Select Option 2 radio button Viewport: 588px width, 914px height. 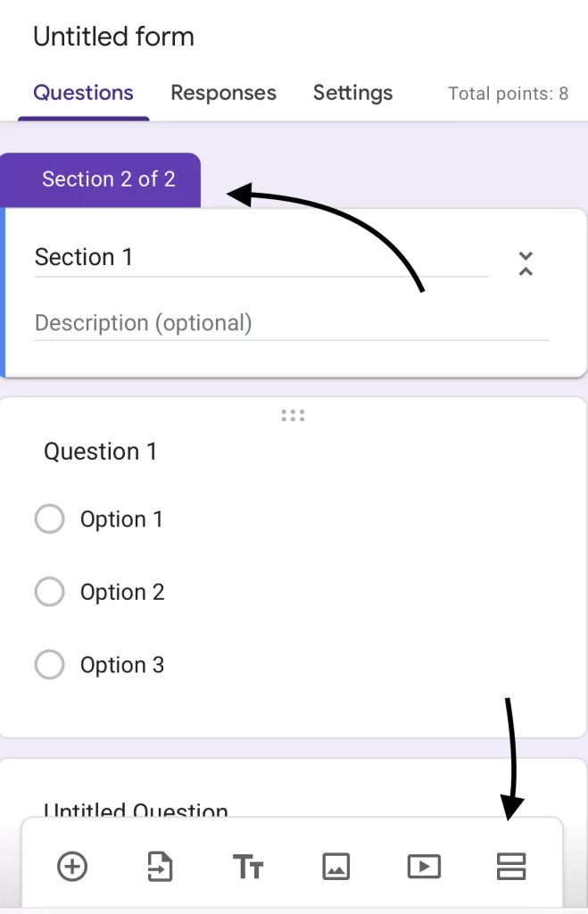49,592
